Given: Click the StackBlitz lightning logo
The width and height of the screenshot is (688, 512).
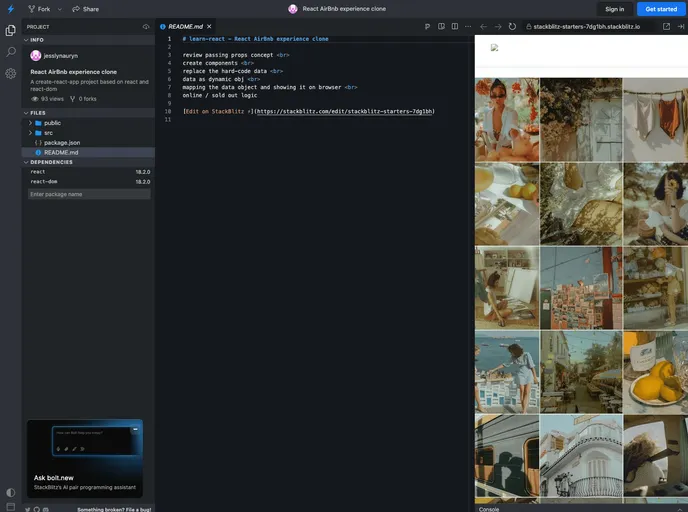Looking at the screenshot, I should coord(10,8).
